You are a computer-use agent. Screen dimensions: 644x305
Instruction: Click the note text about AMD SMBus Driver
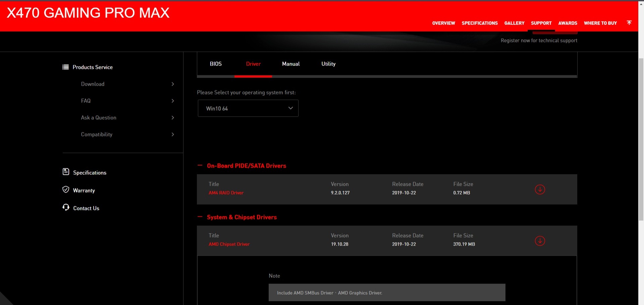pos(329,293)
